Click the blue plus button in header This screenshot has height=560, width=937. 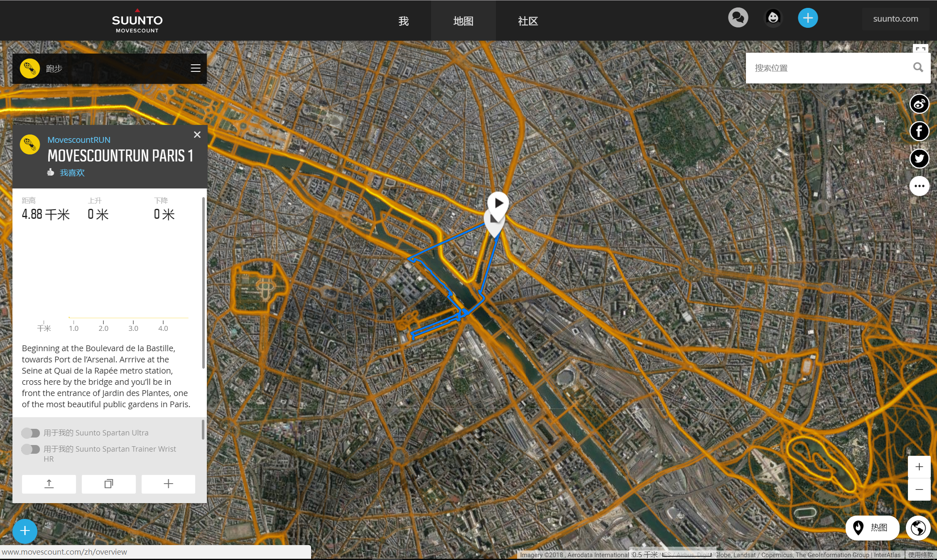[x=808, y=18]
